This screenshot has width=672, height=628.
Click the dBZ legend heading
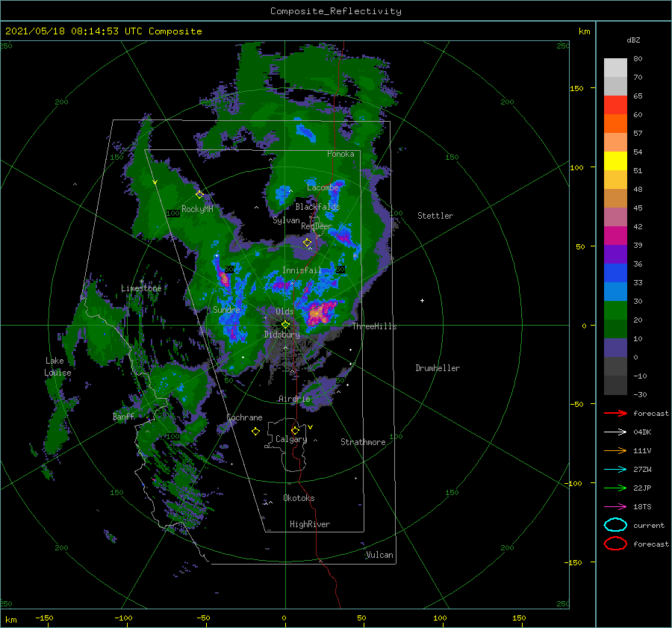tap(633, 40)
